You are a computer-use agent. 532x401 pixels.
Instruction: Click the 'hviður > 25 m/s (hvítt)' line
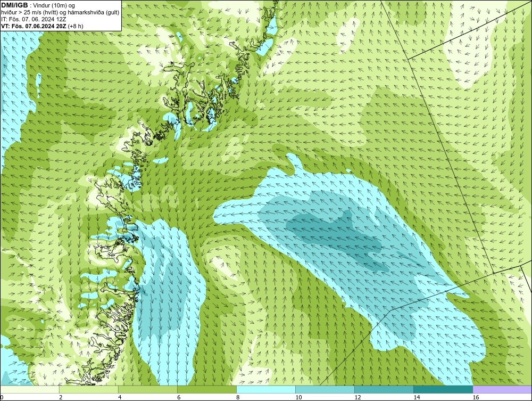click(29, 13)
